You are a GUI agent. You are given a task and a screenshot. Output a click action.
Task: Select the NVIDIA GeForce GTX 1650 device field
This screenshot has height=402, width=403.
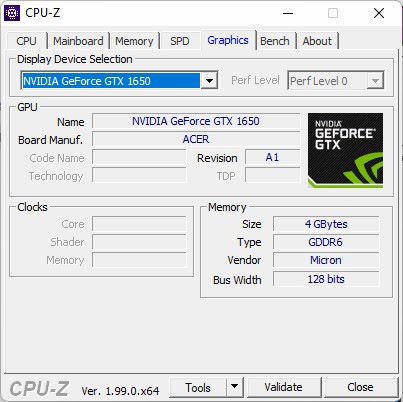(x=111, y=81)
